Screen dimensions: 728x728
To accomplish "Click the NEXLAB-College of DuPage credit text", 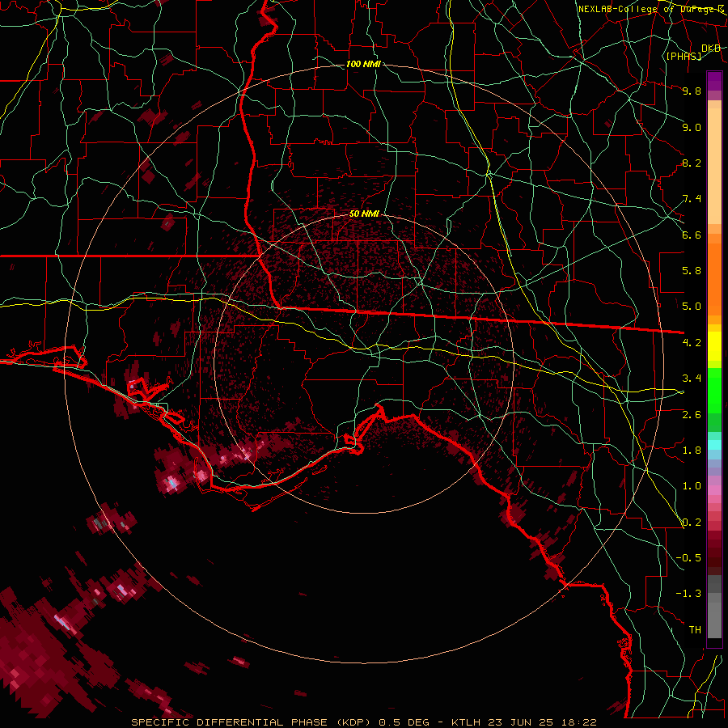I will click(650, 9).
